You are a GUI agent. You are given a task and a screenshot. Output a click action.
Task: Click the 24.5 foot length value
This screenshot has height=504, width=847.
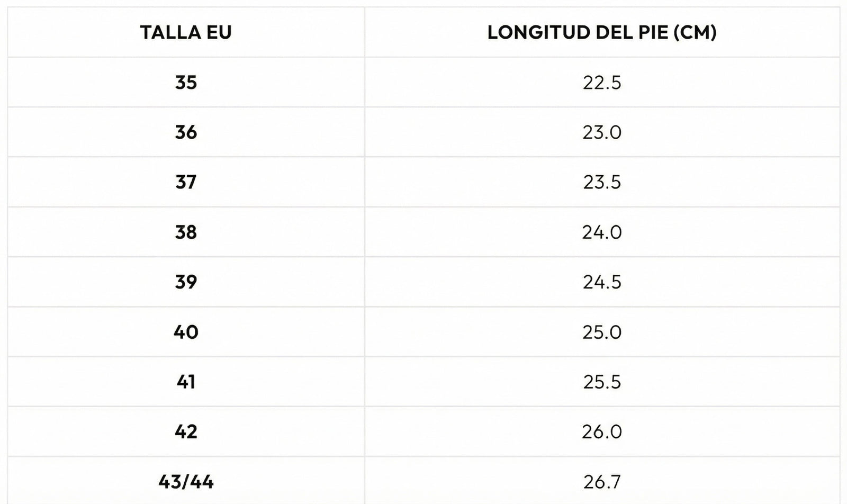pyautogui.click(x=602, y=282)
